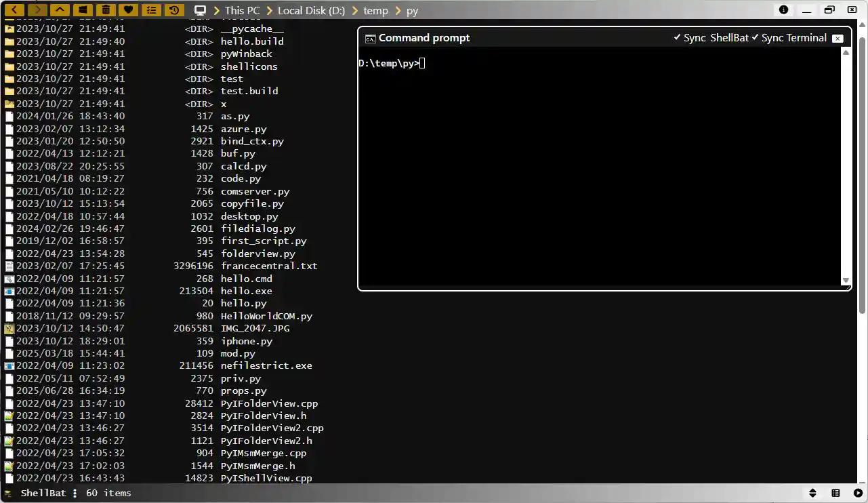
Task: Open the checklist icon on the toolbar
Action: pos(152,9)
